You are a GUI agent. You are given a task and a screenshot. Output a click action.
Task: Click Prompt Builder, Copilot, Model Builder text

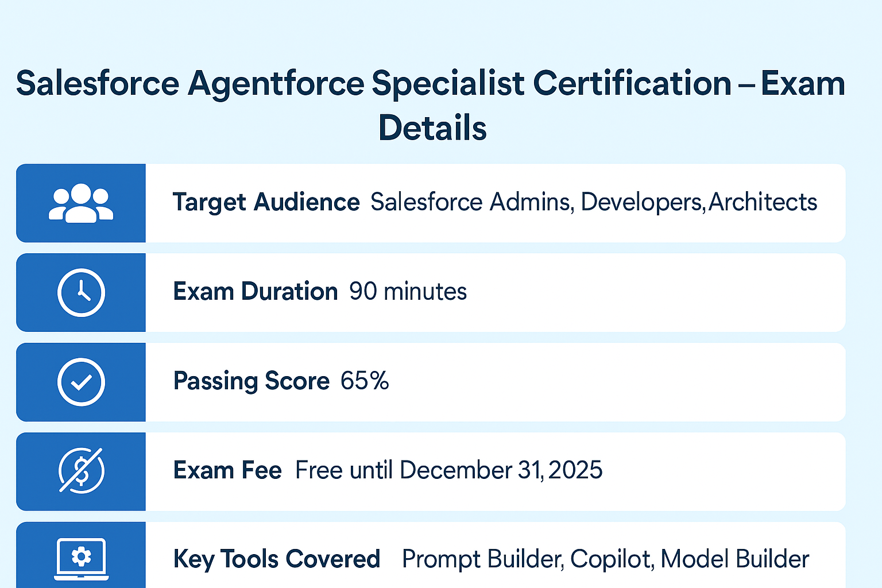click(606, 559)
